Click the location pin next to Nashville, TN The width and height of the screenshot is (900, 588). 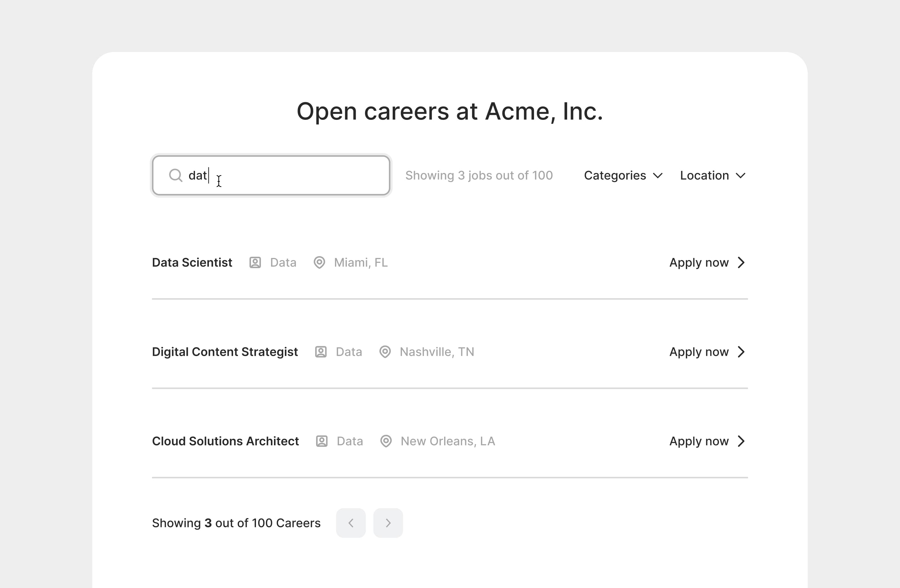pos(385,352)
